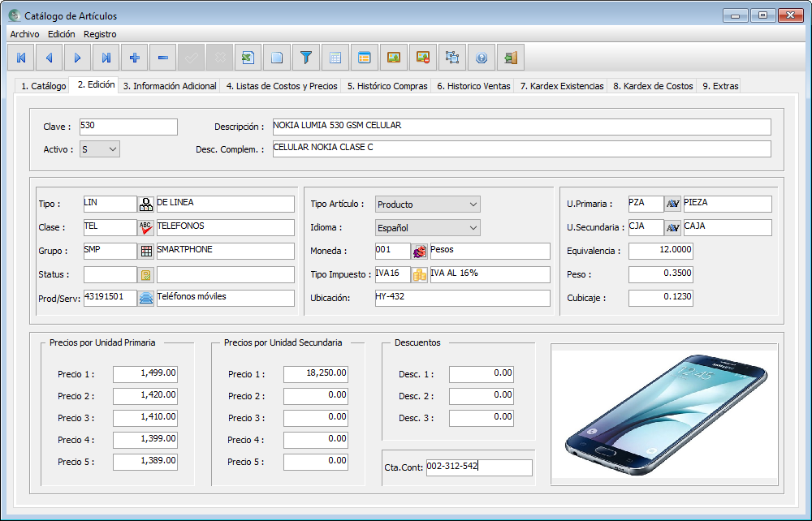Click the picture toolbar icon

(x=394, y=58)
